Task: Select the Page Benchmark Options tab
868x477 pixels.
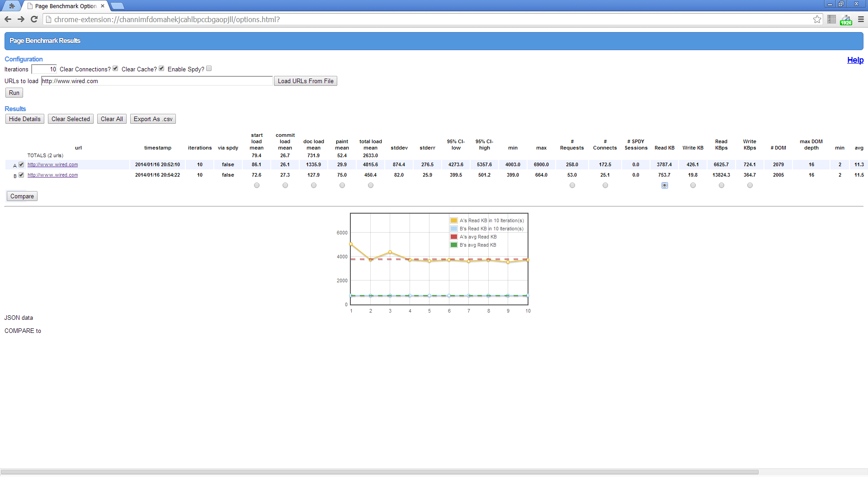Action: pyautogui.click(x=66, y=6)
